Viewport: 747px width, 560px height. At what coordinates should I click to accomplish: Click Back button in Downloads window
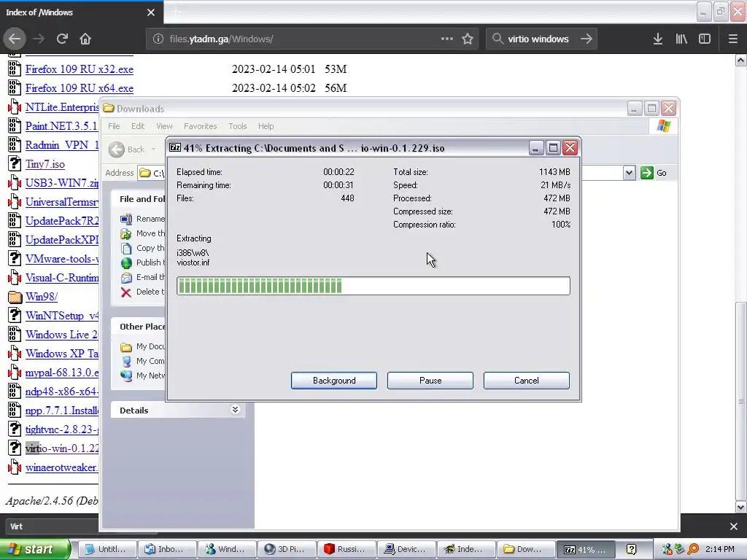[127, 149]
